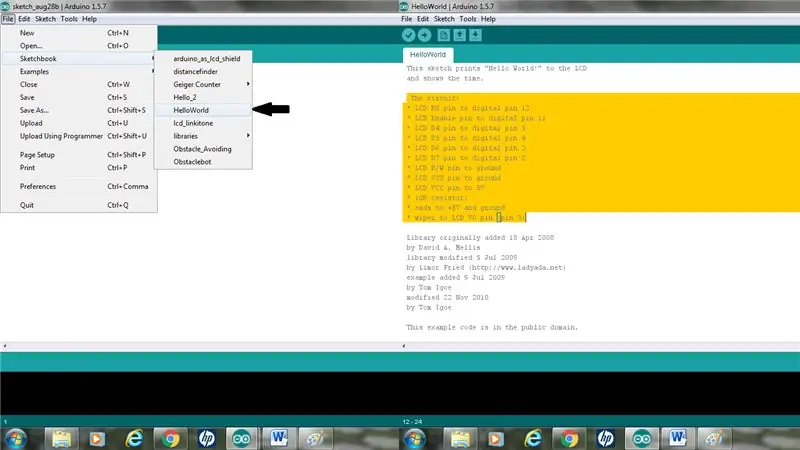Click the Upload arrow icon in HelloWorld toolbar
800x450 pixels.
[424, 35]
